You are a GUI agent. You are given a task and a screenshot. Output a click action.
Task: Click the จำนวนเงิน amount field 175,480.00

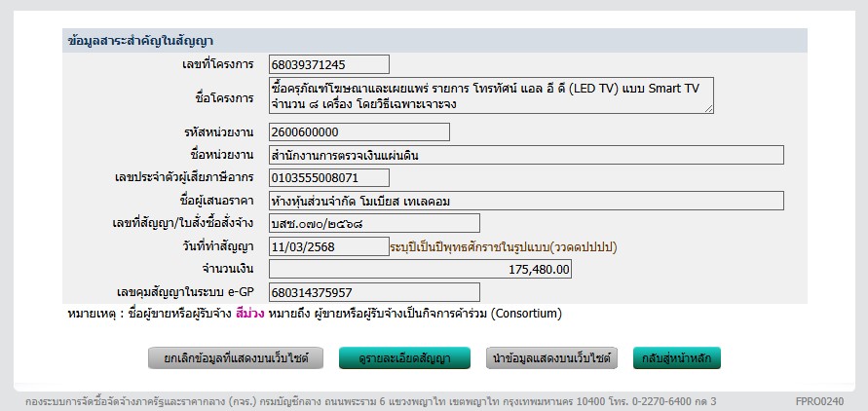click(421, 269)
